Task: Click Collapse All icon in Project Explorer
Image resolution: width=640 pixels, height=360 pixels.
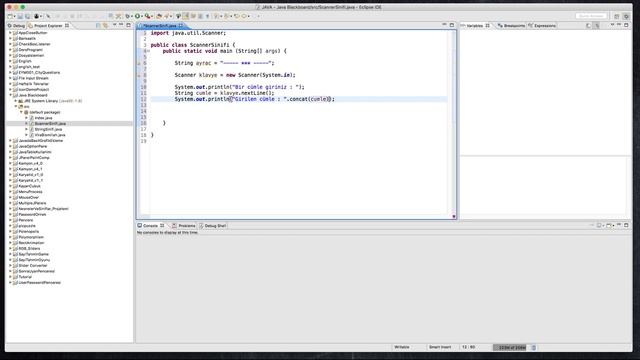Action: pos(98,25)
